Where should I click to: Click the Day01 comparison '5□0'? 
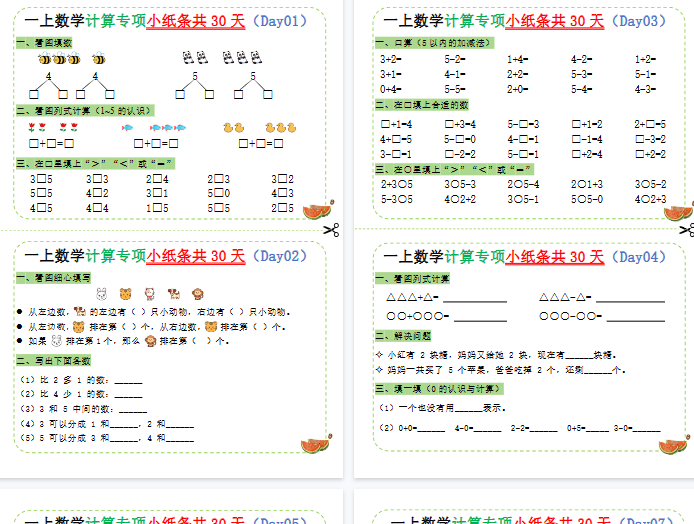pyautogui.click(x=219, y=193)
